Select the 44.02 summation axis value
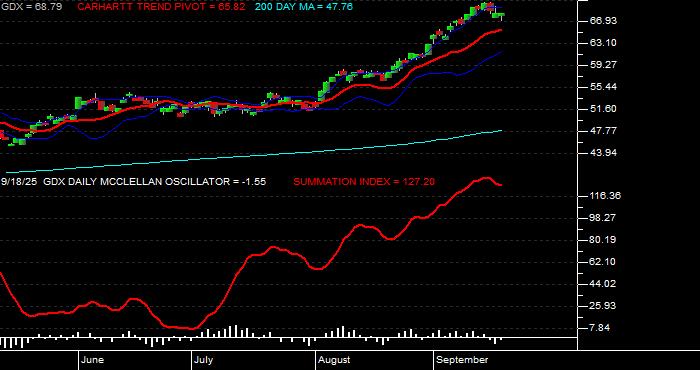This screenshot has width=700, height=370. (x=604, y=284)
